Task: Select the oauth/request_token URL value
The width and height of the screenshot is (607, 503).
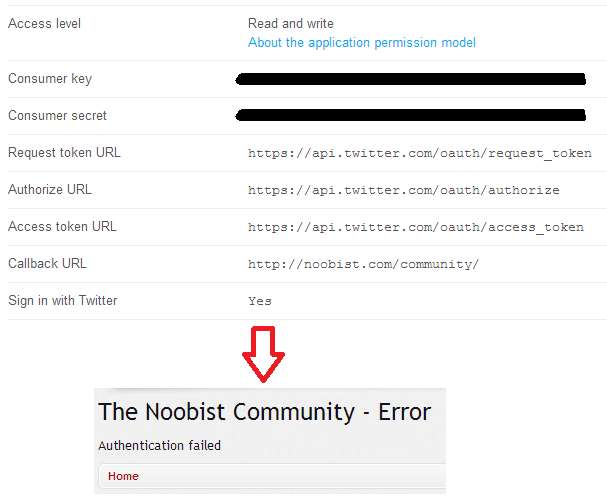Action: 419,154
